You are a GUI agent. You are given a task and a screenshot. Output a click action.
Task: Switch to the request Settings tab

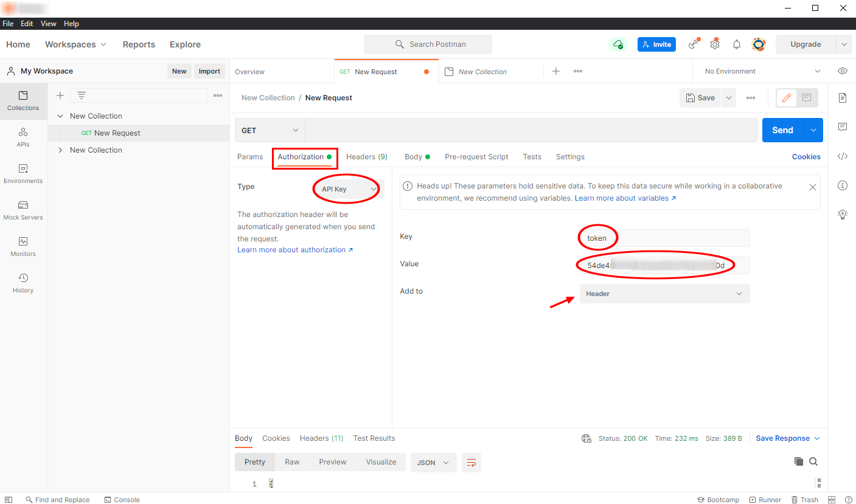570,157
